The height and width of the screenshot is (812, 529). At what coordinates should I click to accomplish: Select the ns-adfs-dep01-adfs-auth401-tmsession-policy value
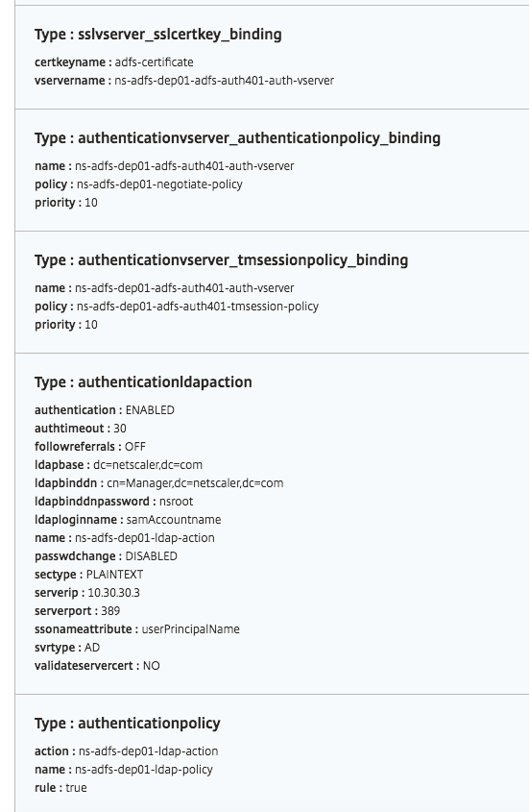[198, 307]
